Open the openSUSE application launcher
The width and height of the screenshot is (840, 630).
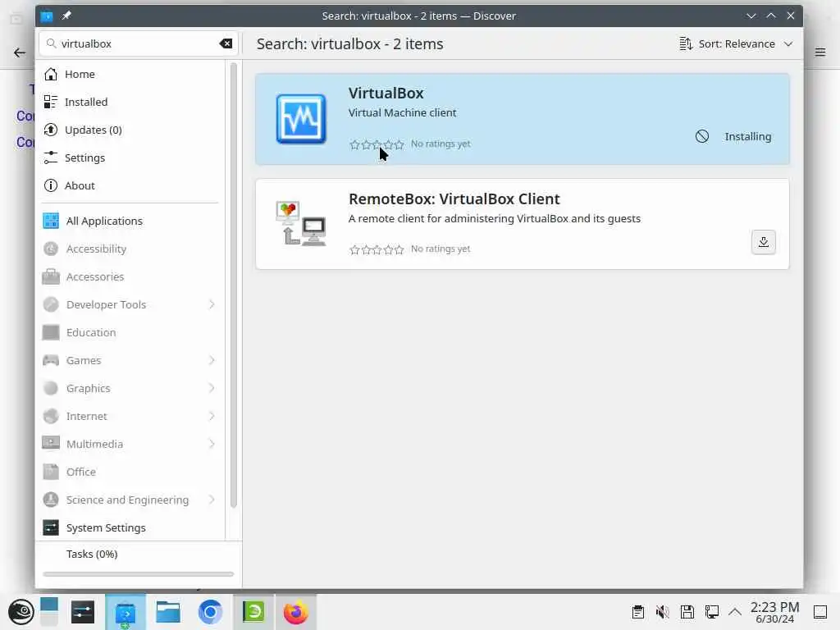pyautogui.click(x=21, y=612)
